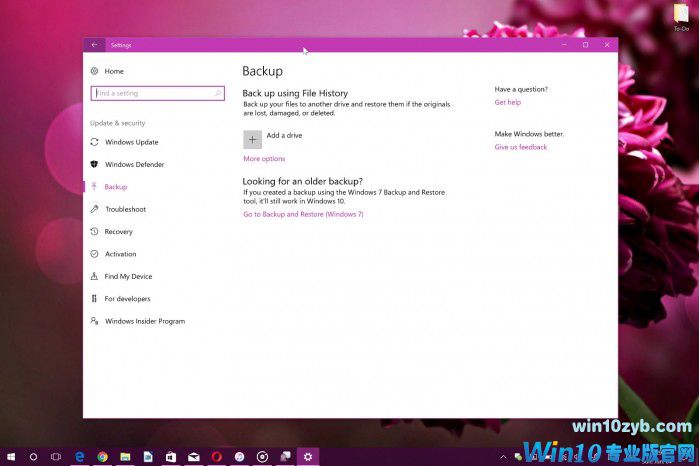
Task: Click the Troubleshoot wrench icon
Action: point(94,209)
